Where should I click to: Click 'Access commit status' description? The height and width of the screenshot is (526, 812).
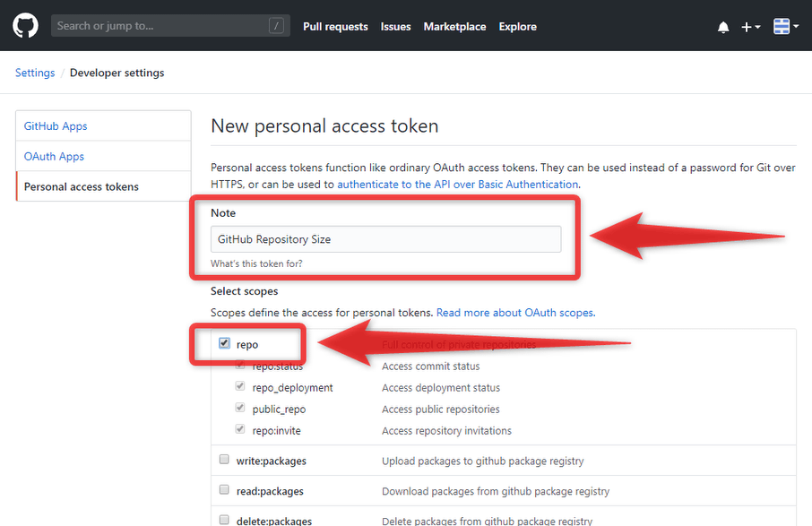point(431,366)
